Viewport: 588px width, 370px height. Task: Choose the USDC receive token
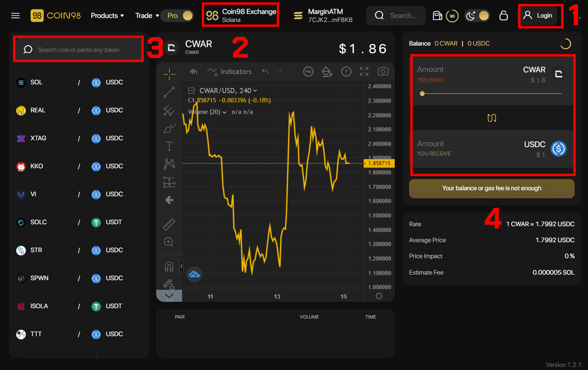point(545,148)
